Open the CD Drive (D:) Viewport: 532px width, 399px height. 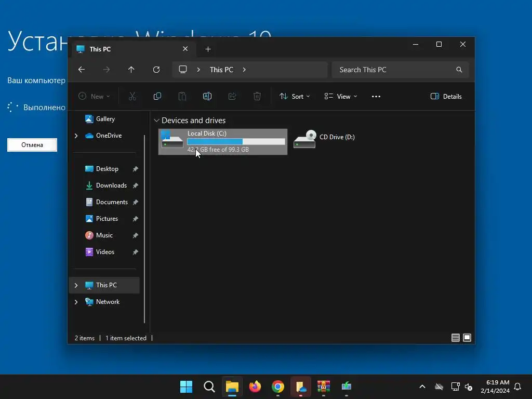(x=324, y=139)
